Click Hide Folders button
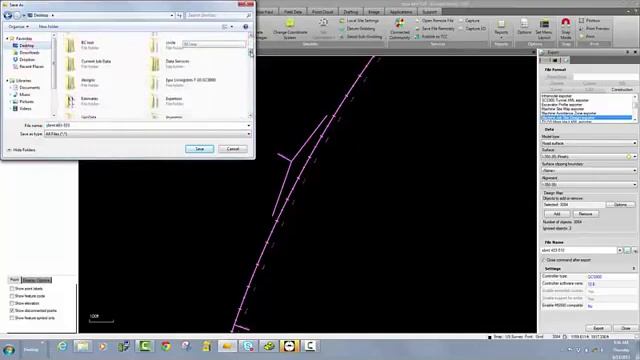Viewport: 640px width, 360px height. click(x=21, y=150)
